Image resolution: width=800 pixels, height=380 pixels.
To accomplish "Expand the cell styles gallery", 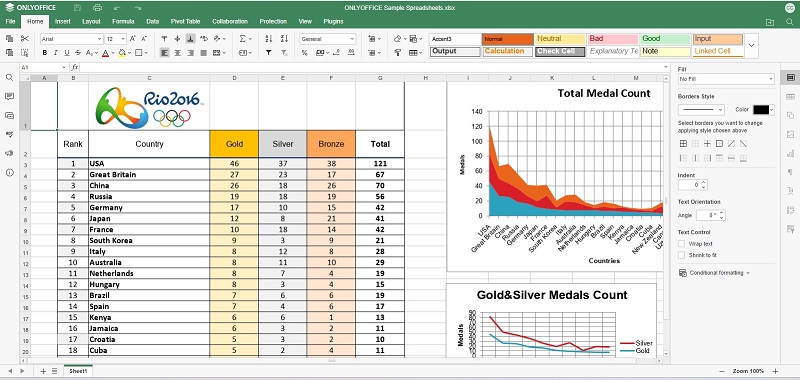I will 751,45.
